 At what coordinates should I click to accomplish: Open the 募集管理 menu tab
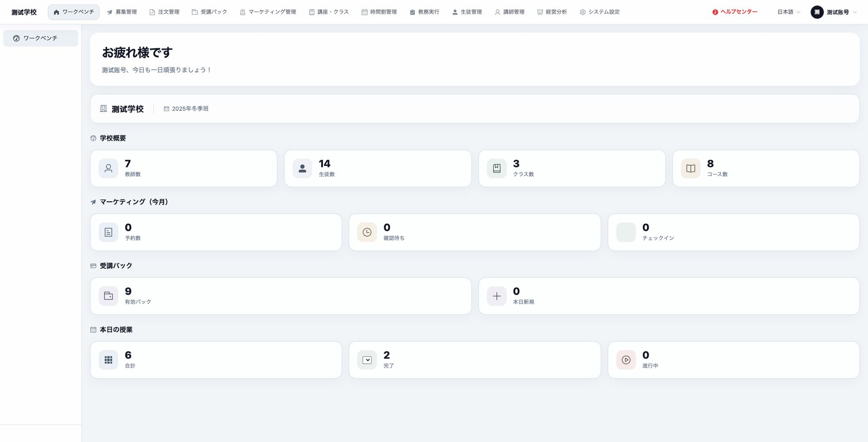pyautogui.click(x=122, y=12)
